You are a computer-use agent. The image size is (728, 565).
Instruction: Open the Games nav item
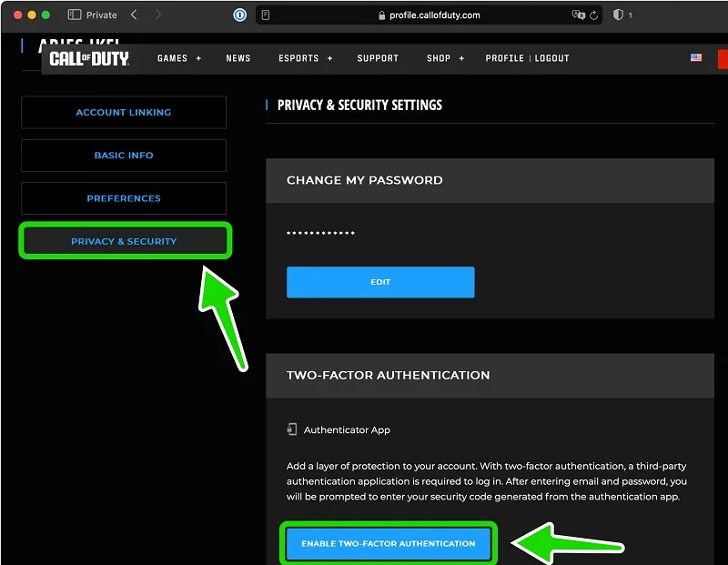click(172, 58)
